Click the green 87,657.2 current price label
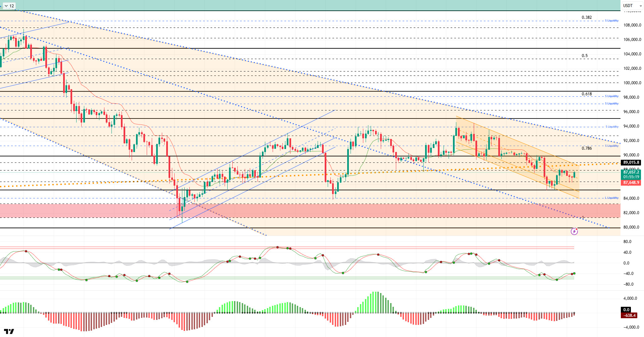This screenshot has width=644, height=337. [631, 172]
